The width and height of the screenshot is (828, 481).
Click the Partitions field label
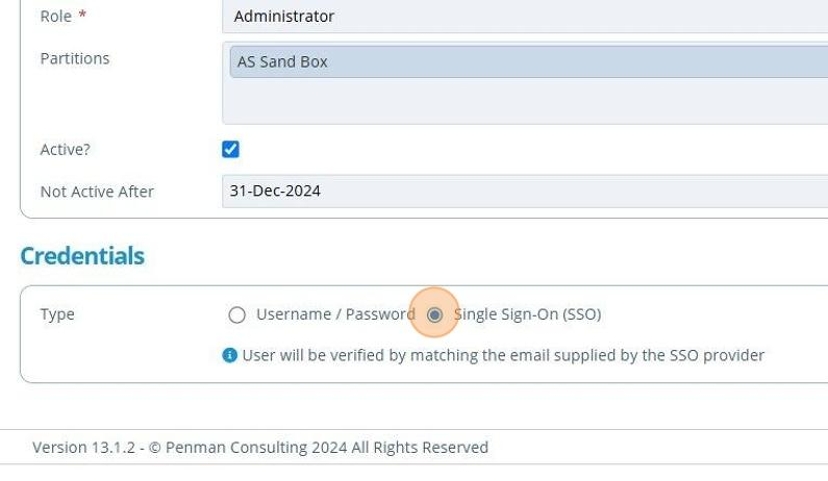pyautogui.click(x=75, y=59)
